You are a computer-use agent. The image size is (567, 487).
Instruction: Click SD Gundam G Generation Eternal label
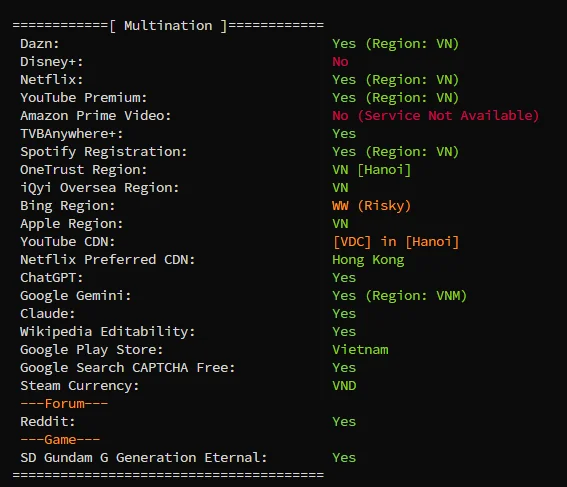coord(144,458)
